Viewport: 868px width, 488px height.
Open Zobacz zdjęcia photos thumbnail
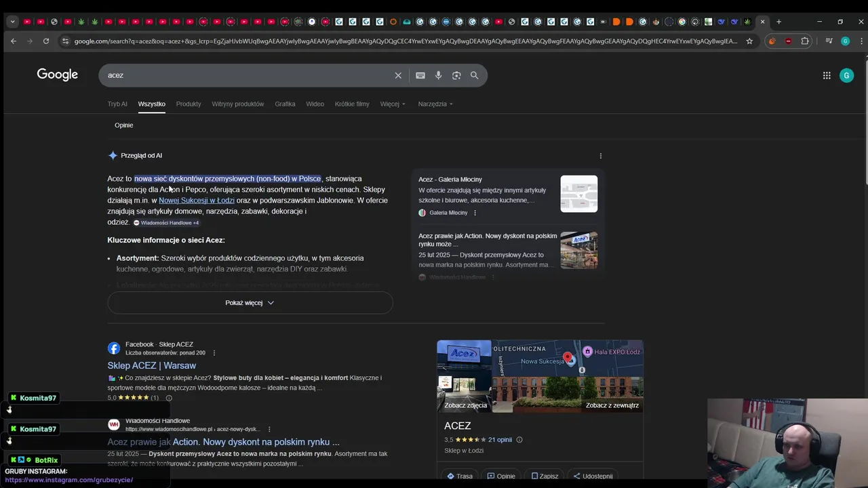(465, 376)
